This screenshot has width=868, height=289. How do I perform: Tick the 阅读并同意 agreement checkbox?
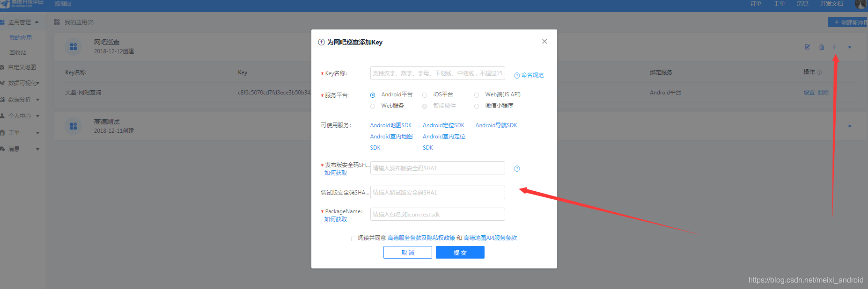[x=353, y=238]
